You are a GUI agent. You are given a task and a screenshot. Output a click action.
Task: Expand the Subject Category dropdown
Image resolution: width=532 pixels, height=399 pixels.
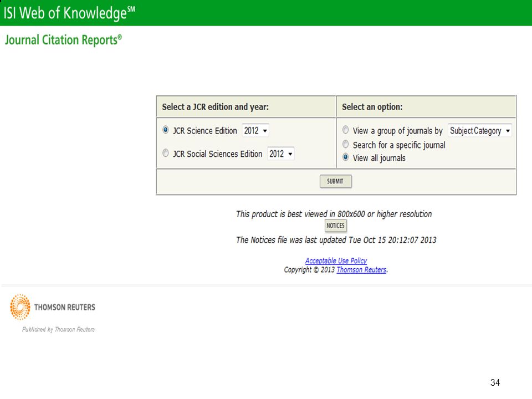pyautogui.click(x=480, y=131)
